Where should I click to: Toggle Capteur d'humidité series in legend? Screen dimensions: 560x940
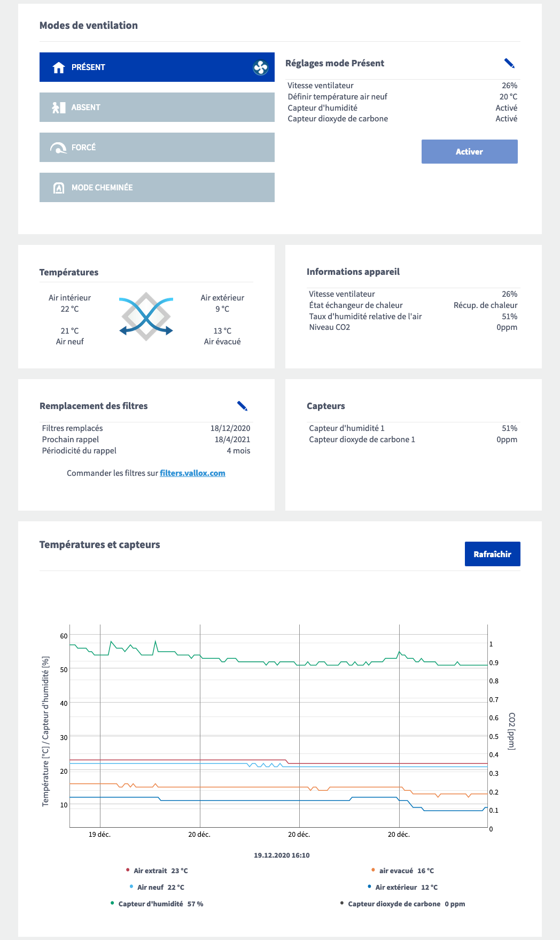[x=157, y=904]
